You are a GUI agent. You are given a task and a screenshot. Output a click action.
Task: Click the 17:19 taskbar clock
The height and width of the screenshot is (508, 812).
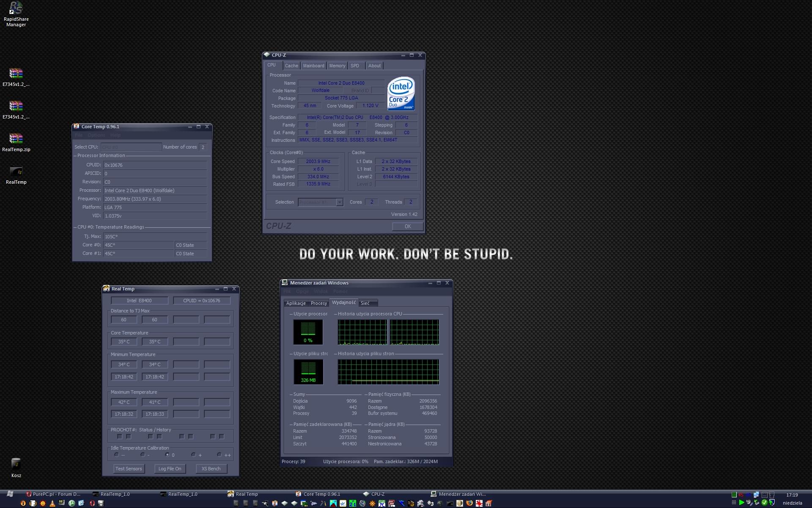pos(792,494)
